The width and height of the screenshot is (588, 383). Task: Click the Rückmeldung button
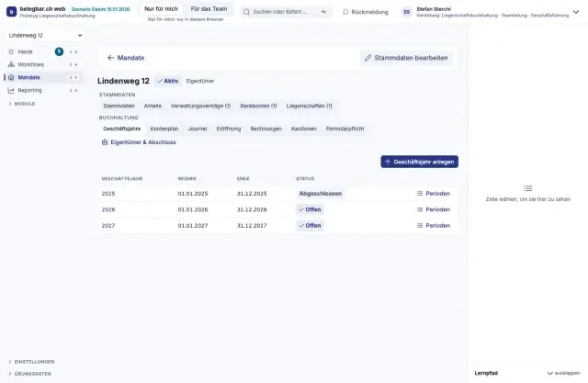366,12
